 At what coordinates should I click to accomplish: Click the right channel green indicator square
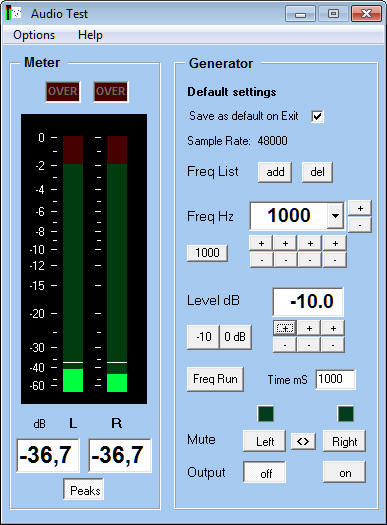[x=345, y=414]
